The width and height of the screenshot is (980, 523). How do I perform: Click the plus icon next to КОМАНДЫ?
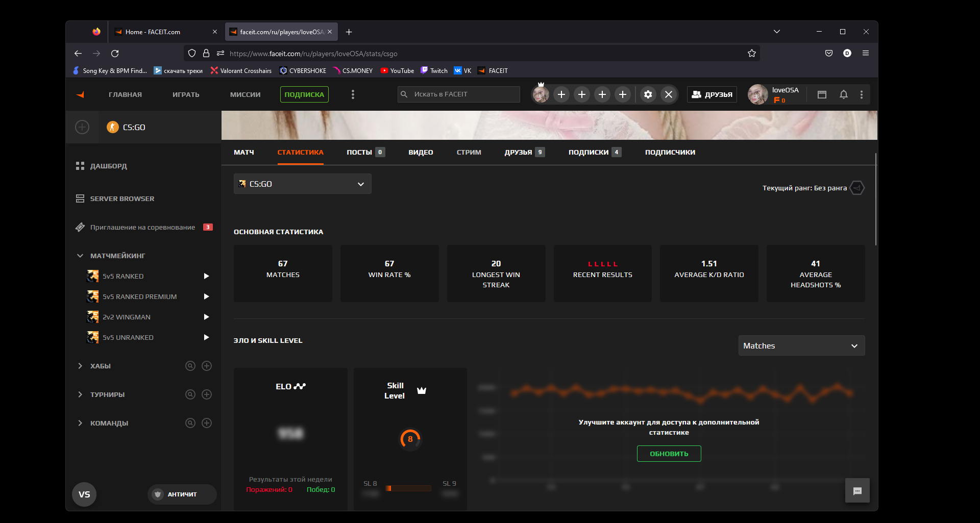[x=207, y=423]
